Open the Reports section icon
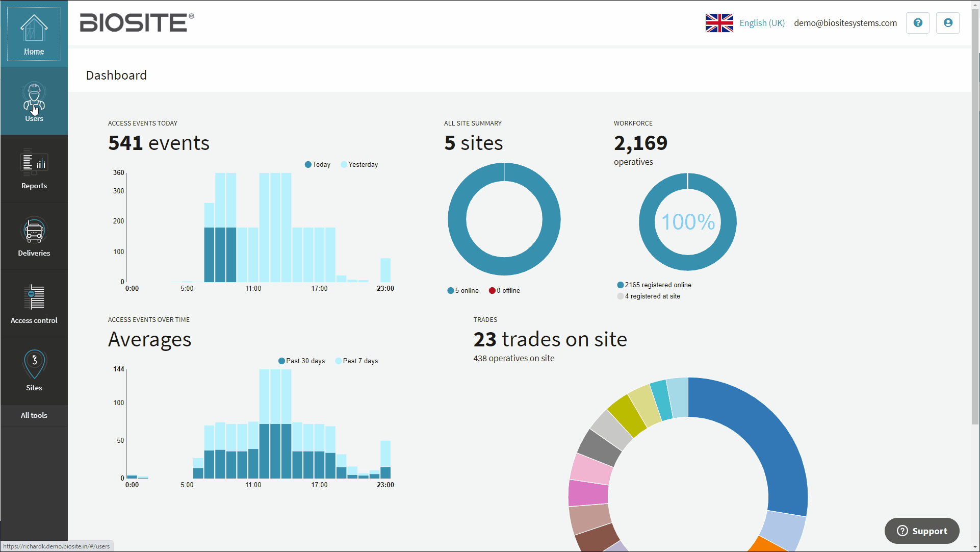Viewport: 980px width, 552px height. (34, 163)
